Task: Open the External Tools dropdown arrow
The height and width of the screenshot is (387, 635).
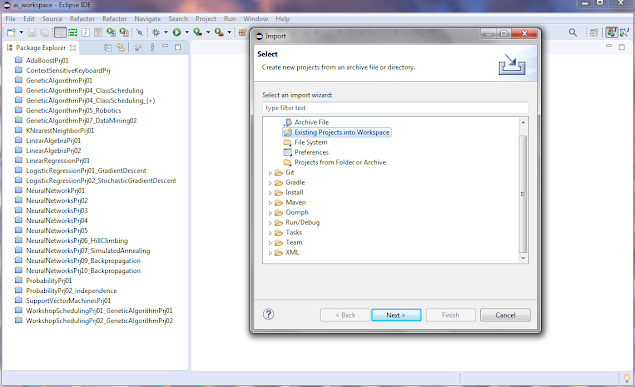Action: point(229,32)
